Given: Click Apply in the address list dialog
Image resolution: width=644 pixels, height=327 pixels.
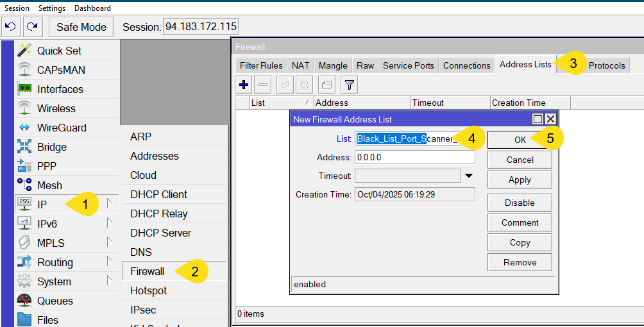Looking at the screenshot, I should [x=520, y=180].
